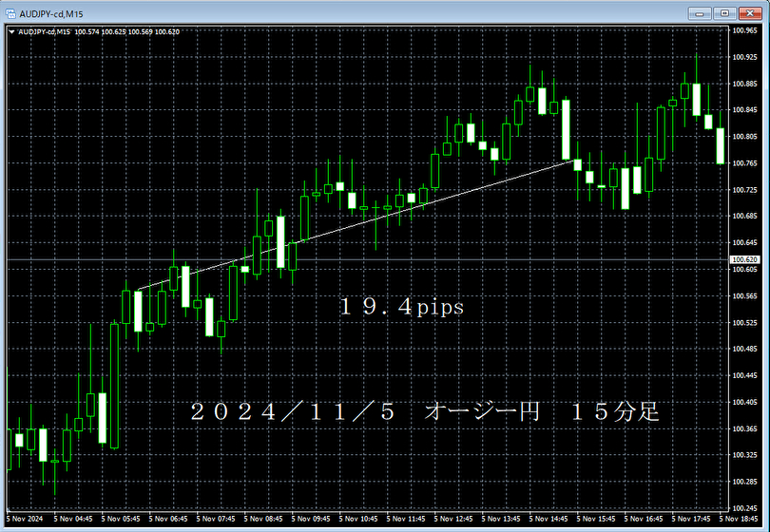Screen dimensions: 770x532
Task: Click the current price label 100.620
Action: pyautogui.click(x=744, y=259)
